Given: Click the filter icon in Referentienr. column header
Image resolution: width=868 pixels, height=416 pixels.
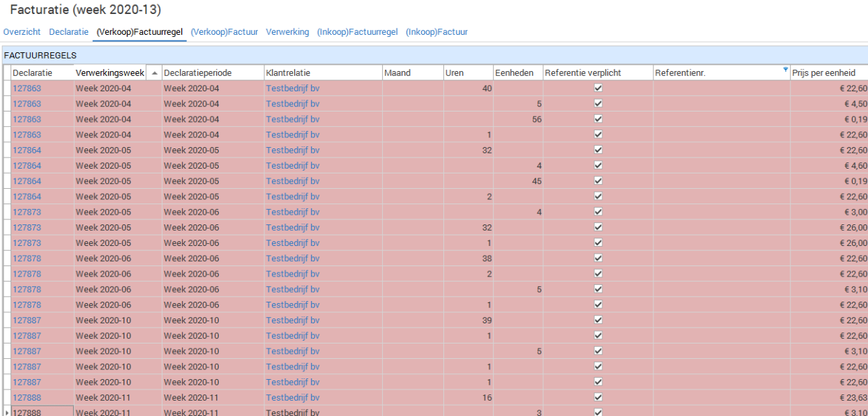Looking at the screenshot, I should click(x=786, y=70).
